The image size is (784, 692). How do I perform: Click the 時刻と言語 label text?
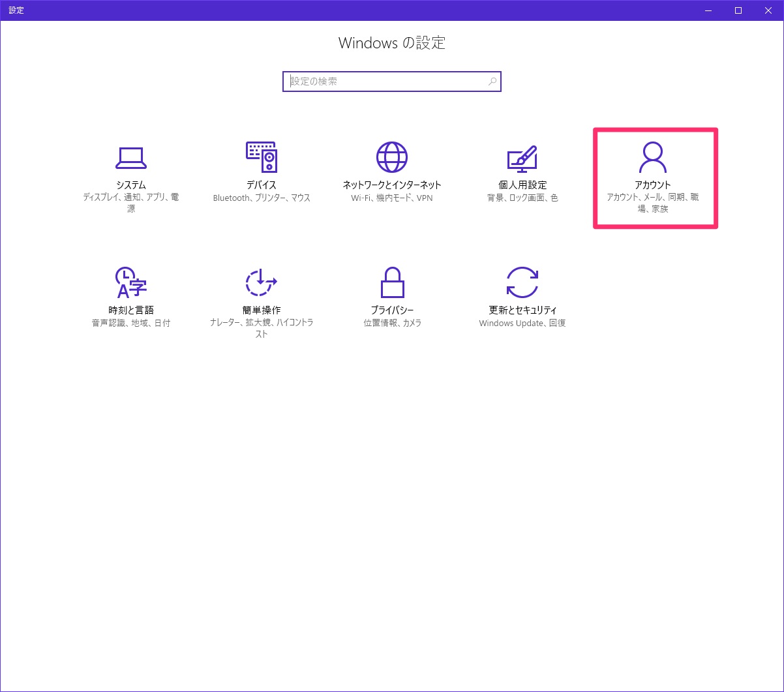[130, 310]
